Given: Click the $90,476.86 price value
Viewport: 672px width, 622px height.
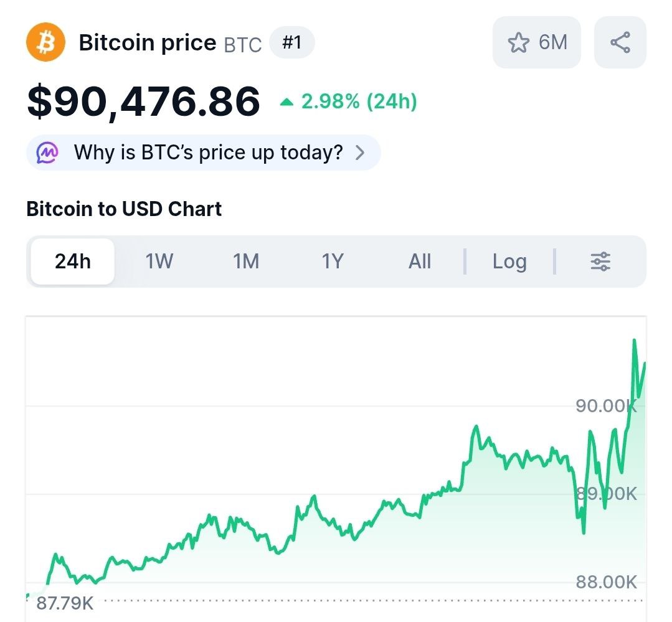Looking at the screenshot, I should (143, 101).
